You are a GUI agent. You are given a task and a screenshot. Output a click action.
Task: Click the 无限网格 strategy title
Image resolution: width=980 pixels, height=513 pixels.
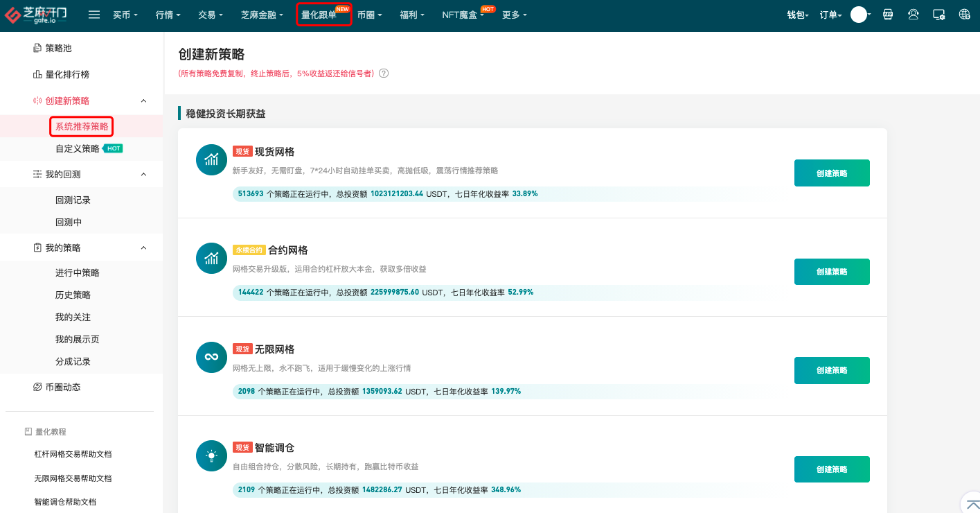[275, 349]
